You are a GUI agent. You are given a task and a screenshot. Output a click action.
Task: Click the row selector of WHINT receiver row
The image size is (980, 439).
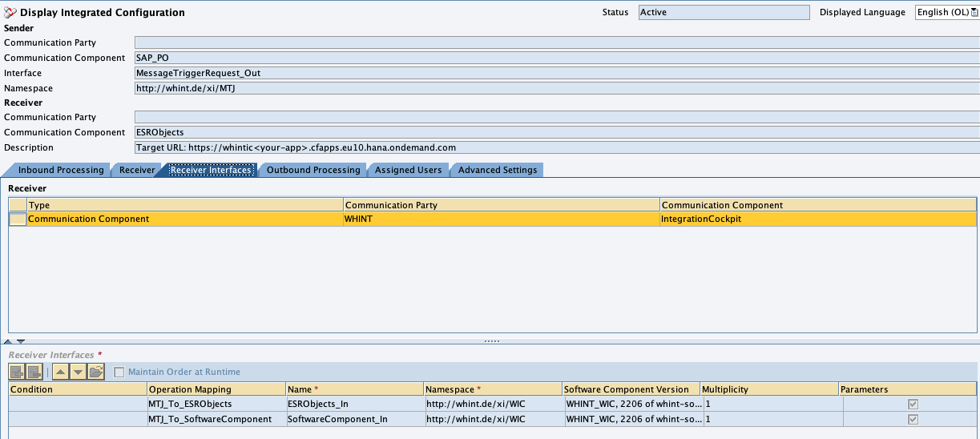17,219
